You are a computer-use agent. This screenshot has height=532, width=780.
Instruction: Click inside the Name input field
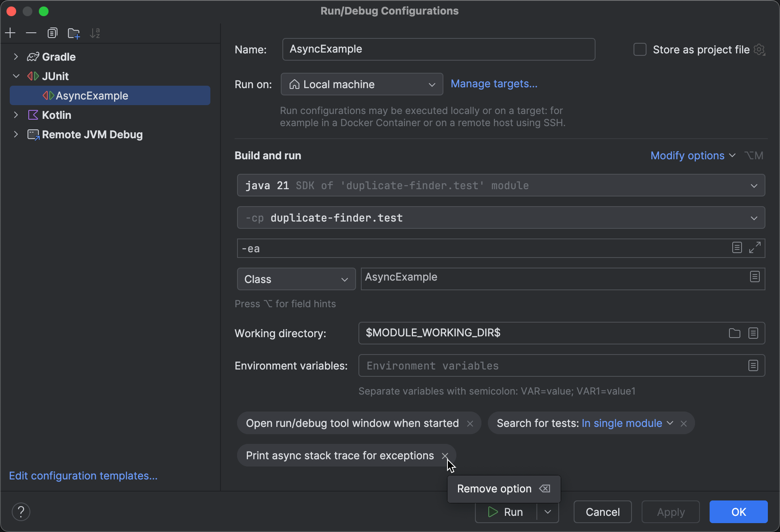tap(439, 49)
